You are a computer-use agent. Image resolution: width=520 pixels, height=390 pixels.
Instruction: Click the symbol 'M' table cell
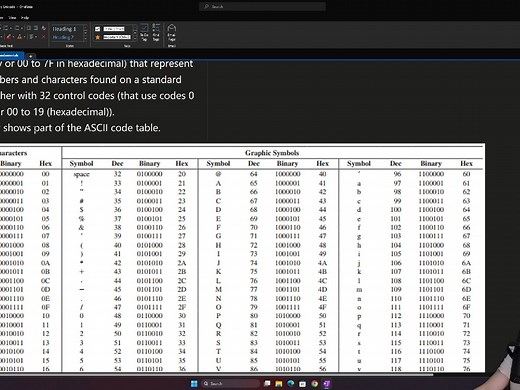coord(218,289)
